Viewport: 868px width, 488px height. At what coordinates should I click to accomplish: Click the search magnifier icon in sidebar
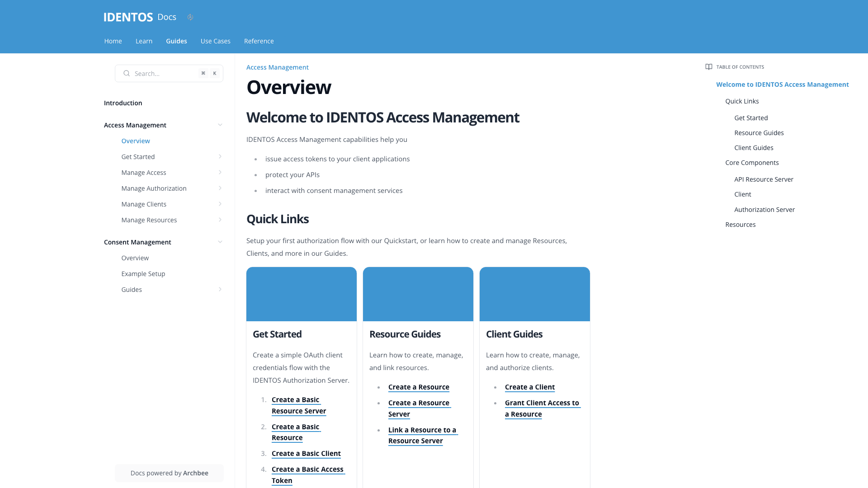127,73
